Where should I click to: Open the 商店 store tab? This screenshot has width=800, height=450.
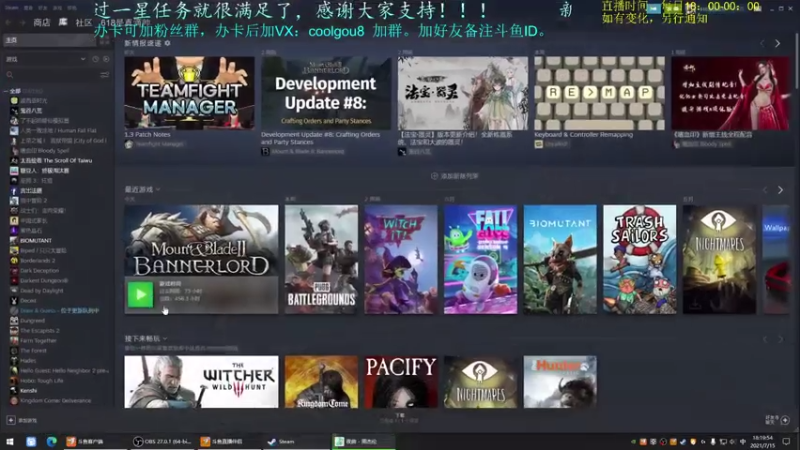pyautogui.click(x=42, y=22)
